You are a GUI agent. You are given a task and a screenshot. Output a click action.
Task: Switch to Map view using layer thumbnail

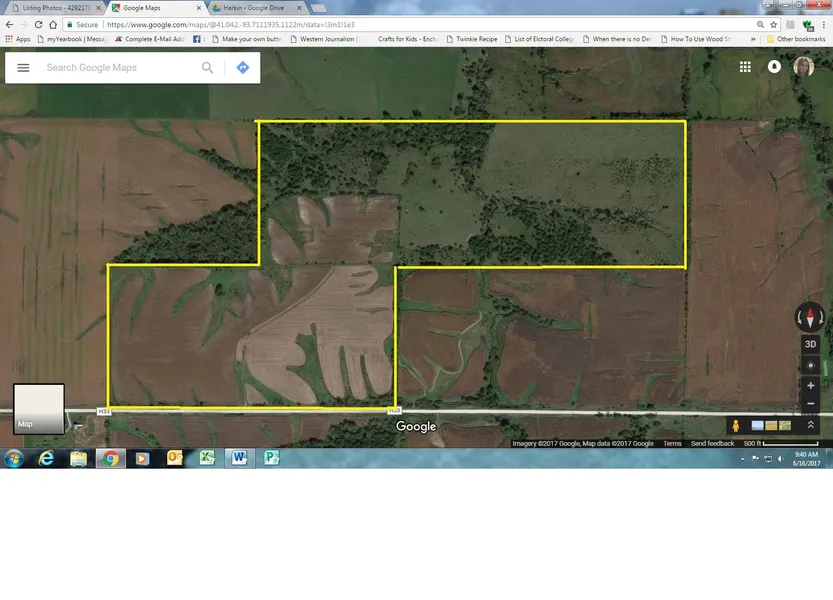(39, 409)
